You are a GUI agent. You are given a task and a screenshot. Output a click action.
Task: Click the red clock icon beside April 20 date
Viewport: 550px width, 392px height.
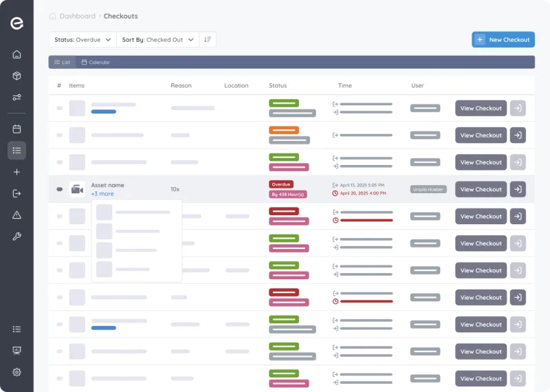pos(335,193)
